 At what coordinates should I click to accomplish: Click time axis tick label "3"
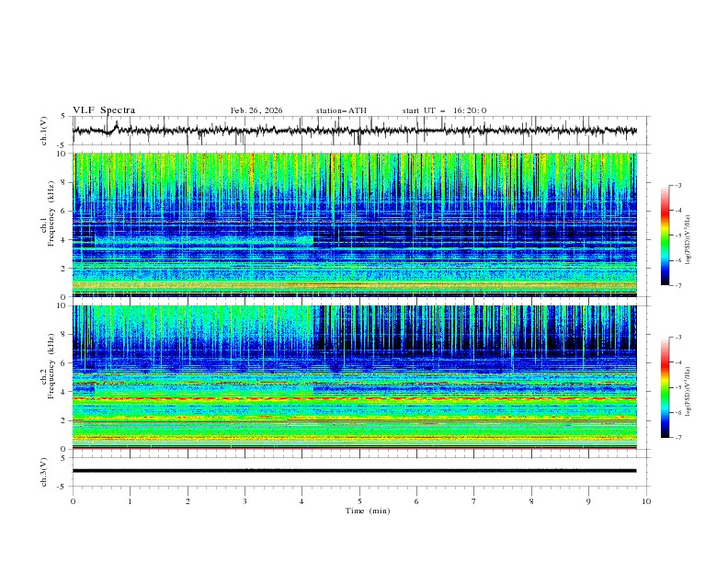click(245, 501)
